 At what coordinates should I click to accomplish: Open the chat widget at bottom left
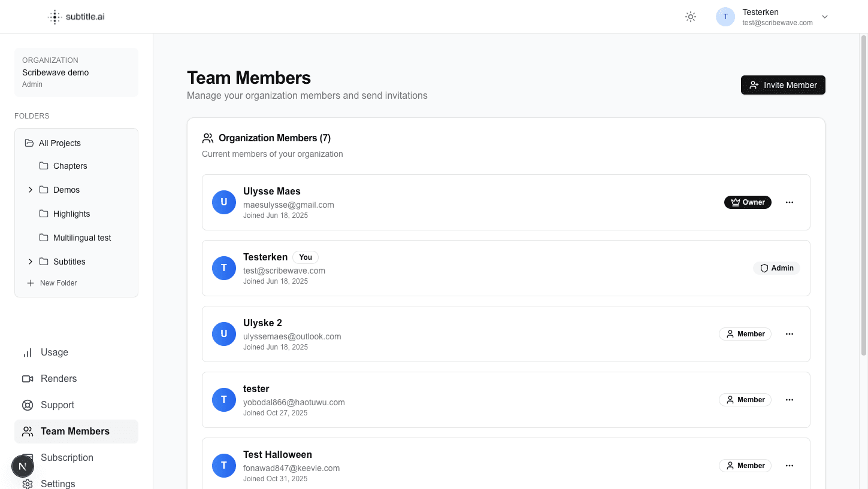tap(23, 466)
